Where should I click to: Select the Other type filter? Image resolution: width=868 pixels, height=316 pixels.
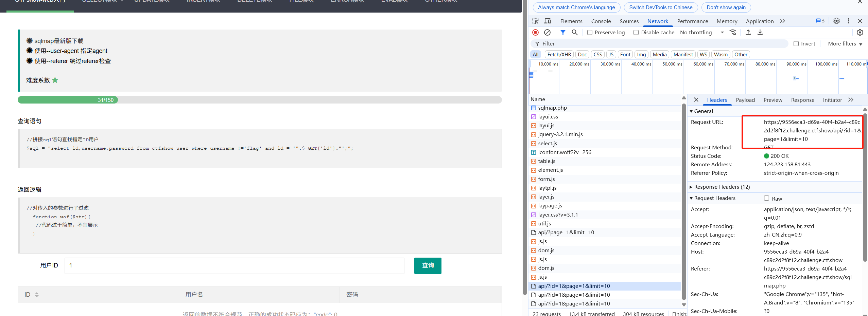[741, 54]
